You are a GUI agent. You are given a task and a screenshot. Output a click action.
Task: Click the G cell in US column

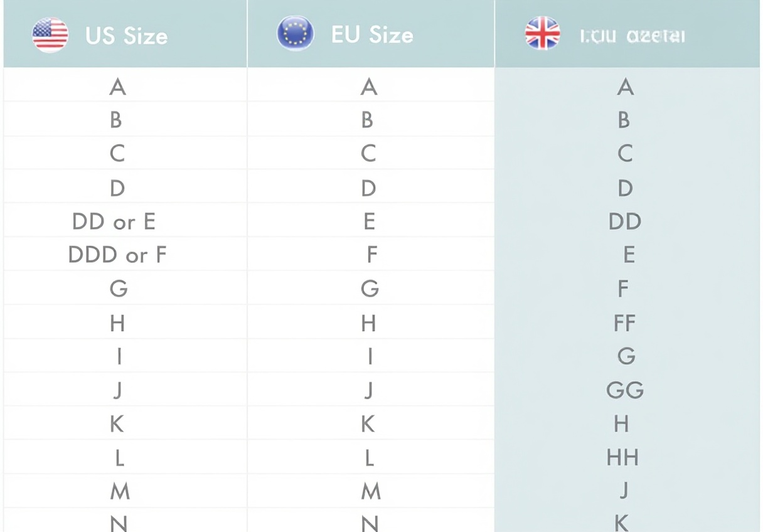coord(118,289)
